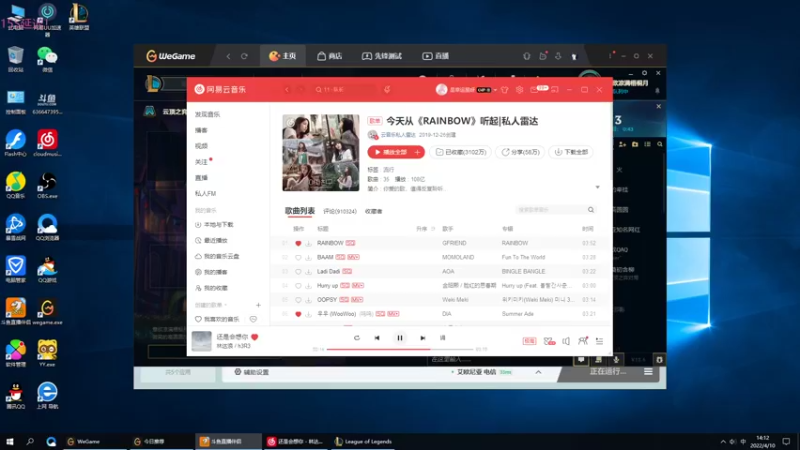Click the 分享 (58万) share button

click(520, 152)
